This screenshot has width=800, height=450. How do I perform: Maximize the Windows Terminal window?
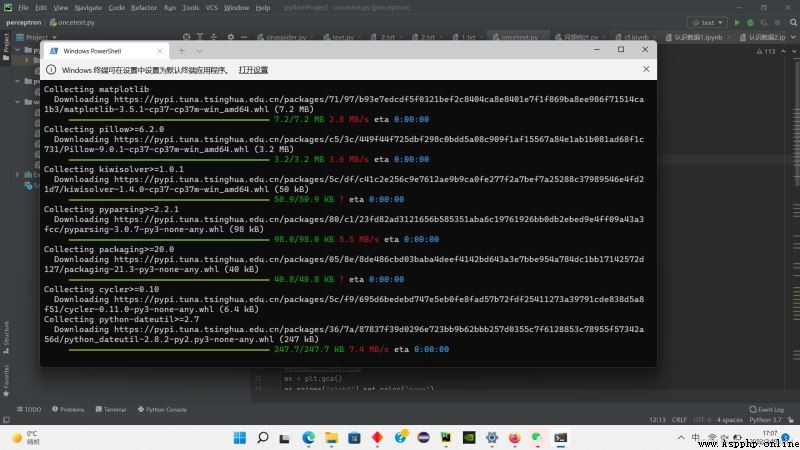point(621,49)
